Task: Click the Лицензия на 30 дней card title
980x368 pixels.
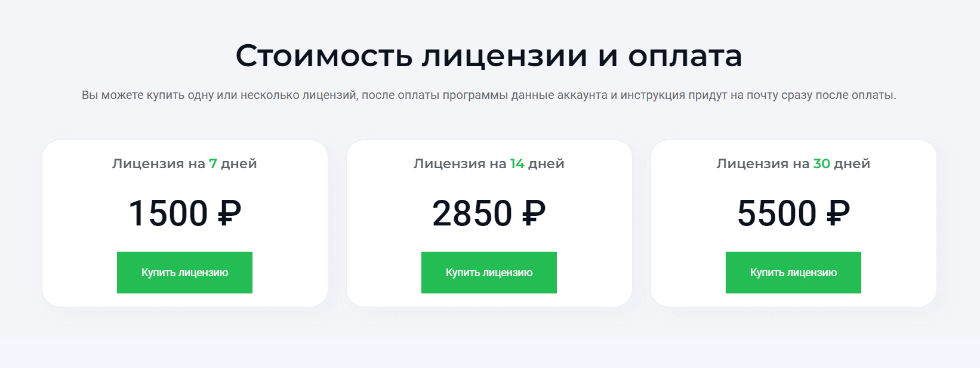Action: coord(793,163)
